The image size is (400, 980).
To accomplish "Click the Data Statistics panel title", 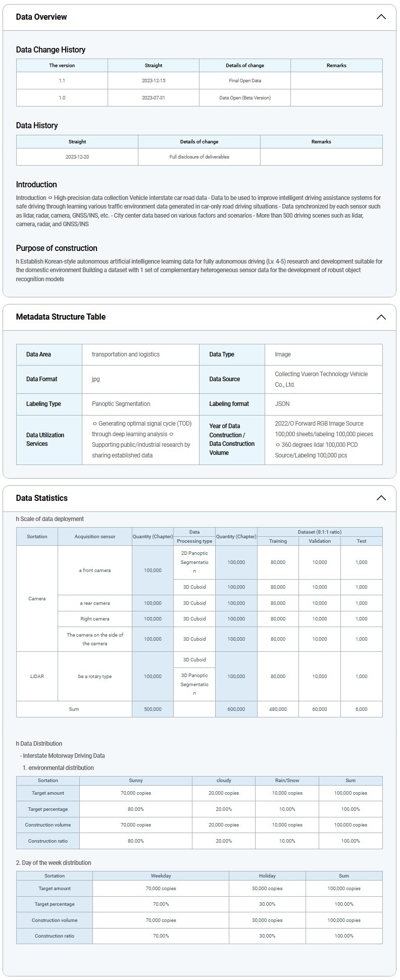I will tap(41, 498).
